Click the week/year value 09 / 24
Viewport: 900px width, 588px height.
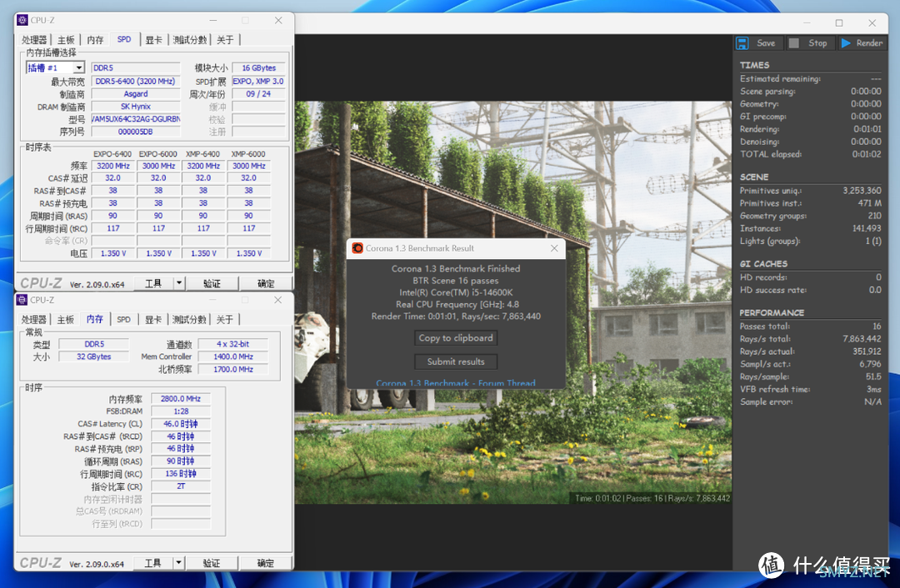pyautogui.click(x=259, y=94)
